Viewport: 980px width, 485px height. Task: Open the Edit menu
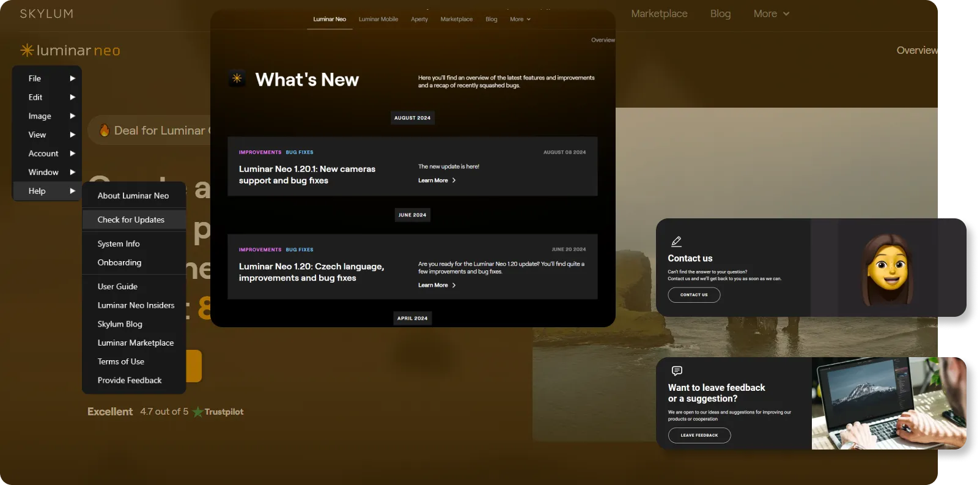tap(47, 97)
